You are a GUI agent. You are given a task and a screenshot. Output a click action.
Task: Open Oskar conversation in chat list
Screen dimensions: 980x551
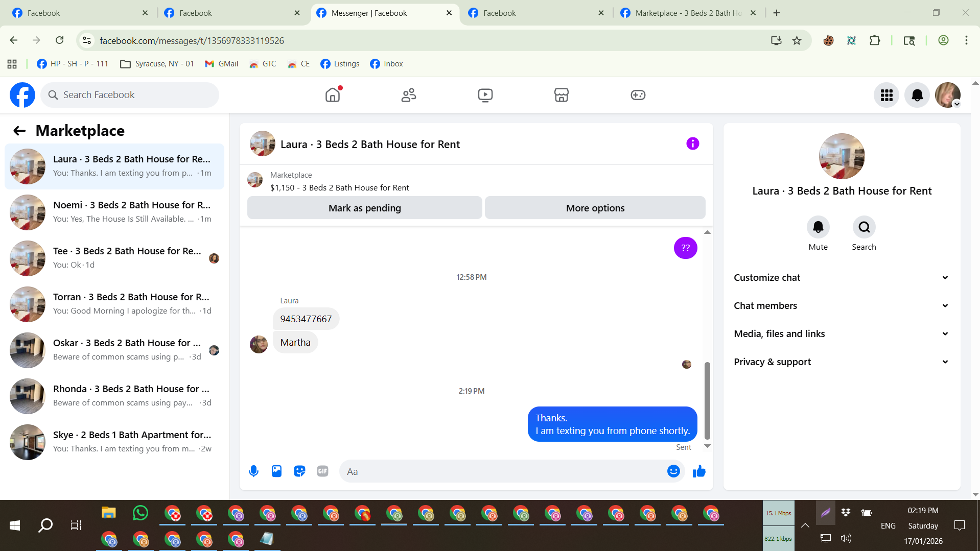[114, 350]
